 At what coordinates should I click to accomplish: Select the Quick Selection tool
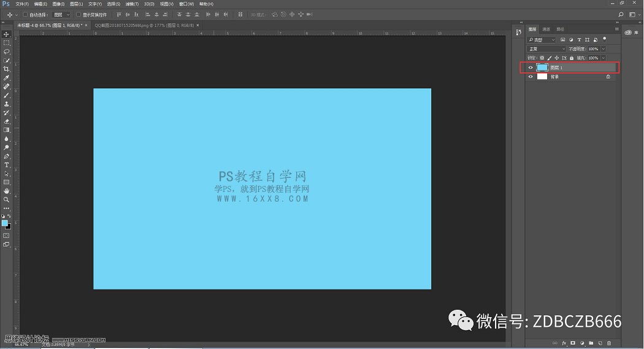[6, 60]
